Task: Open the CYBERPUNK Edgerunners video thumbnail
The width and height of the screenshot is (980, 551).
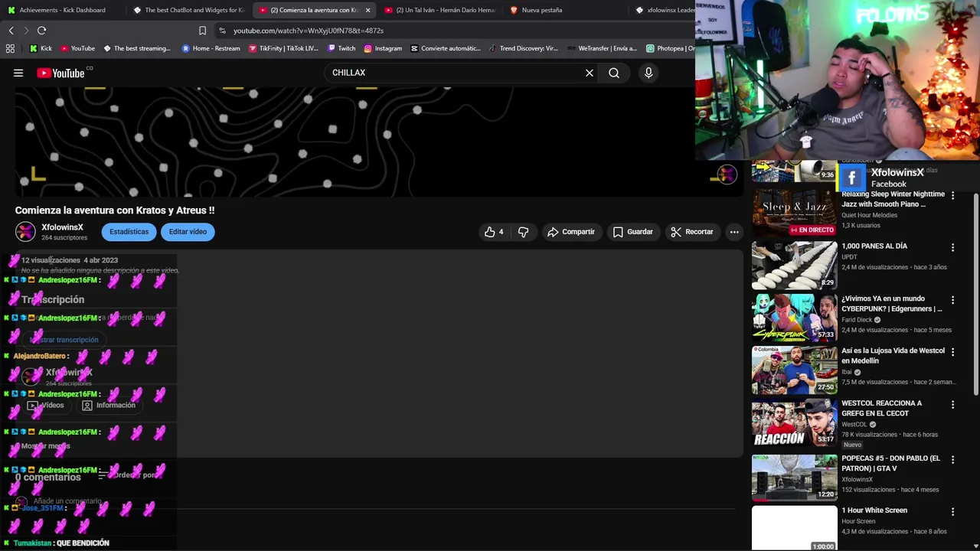Action: [794, 317]
